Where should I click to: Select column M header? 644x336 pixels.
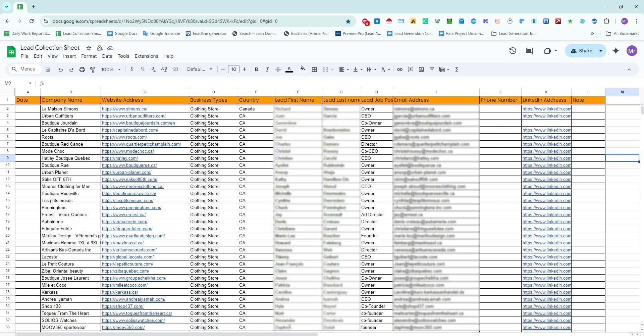[622, 92]
